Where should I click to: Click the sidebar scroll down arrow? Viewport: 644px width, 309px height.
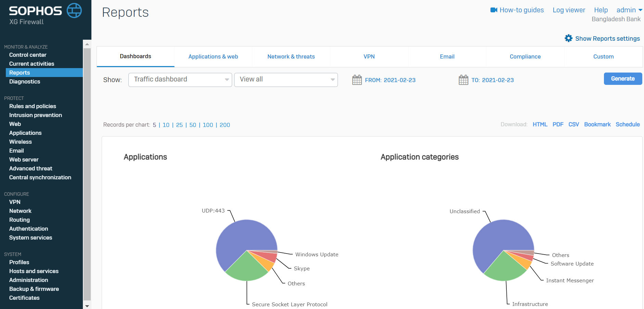click(87, 306)
